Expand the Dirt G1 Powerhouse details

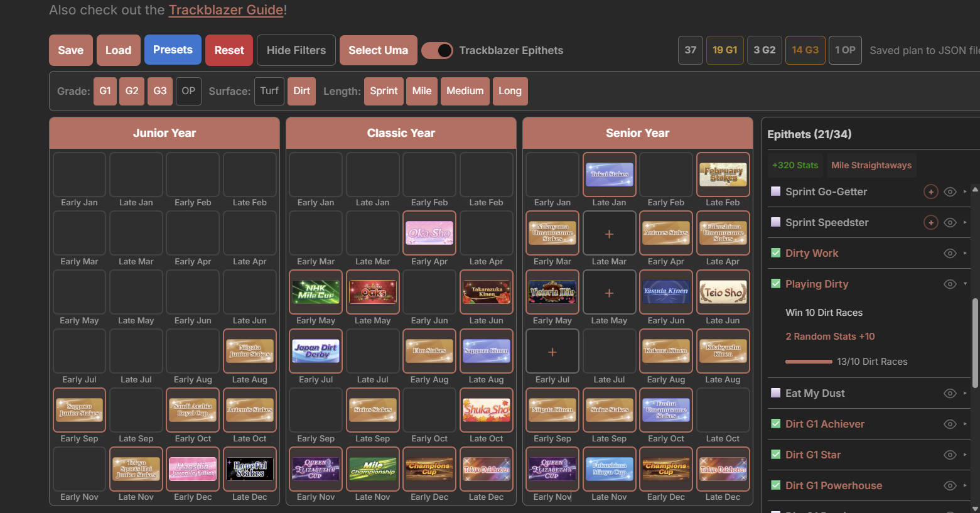coord(965,485)
